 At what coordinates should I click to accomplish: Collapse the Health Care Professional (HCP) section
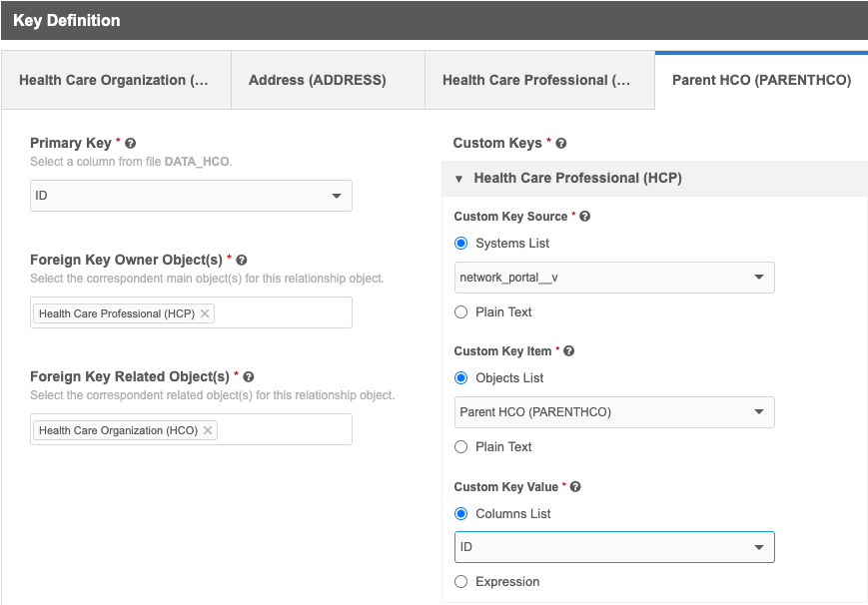click(x=459, y=179)
